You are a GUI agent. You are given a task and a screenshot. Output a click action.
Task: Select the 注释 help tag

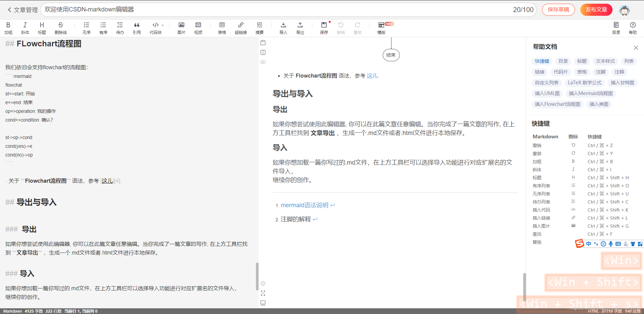coord(620,72)
